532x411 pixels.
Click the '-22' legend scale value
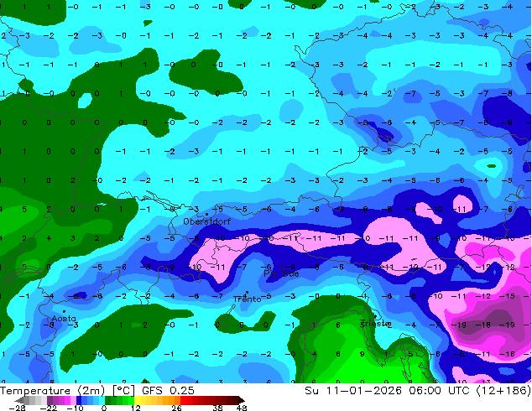[x=49, y=408]
